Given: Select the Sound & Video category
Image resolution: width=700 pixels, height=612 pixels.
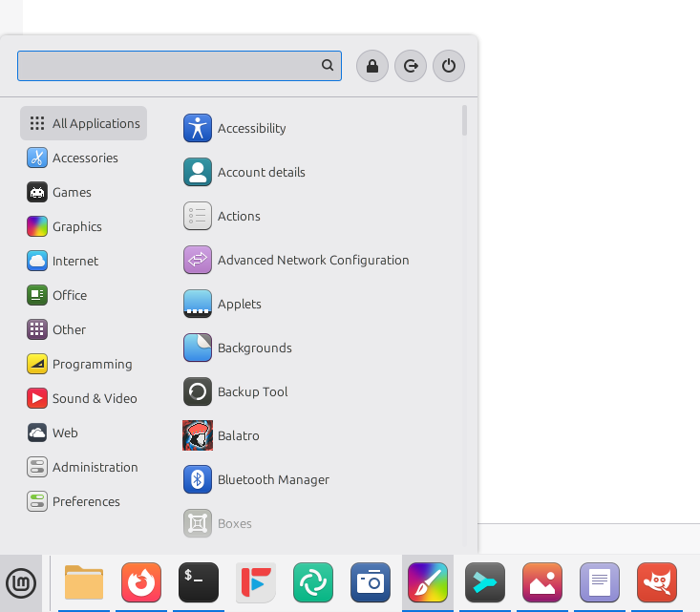Looking at the screenshot, I should click(x=94, y=398).
